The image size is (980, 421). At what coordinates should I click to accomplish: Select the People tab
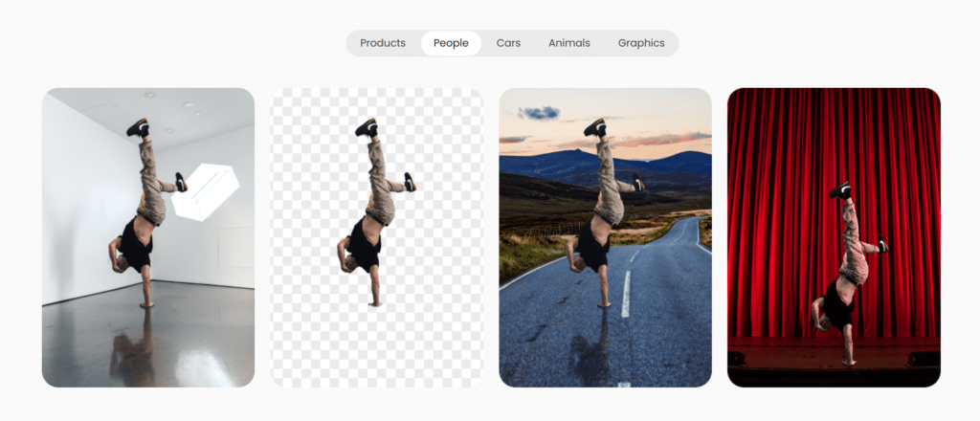[x=451, y=43]
